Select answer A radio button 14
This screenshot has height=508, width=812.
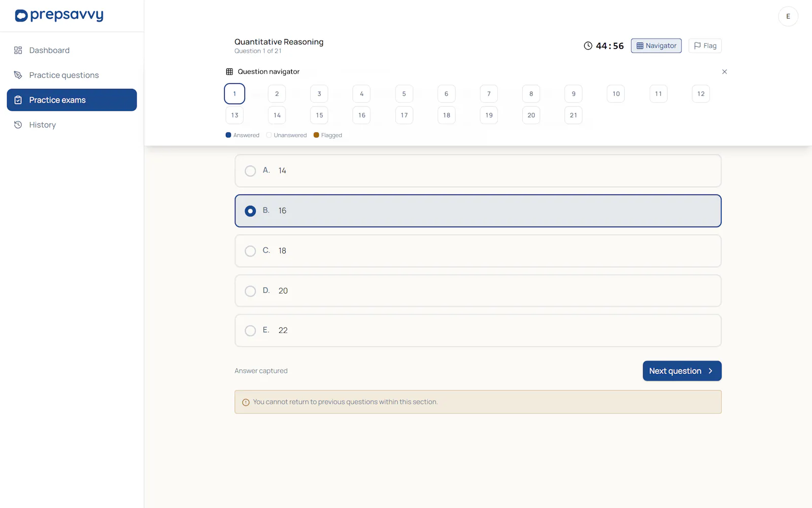click(x=250, y=171)
